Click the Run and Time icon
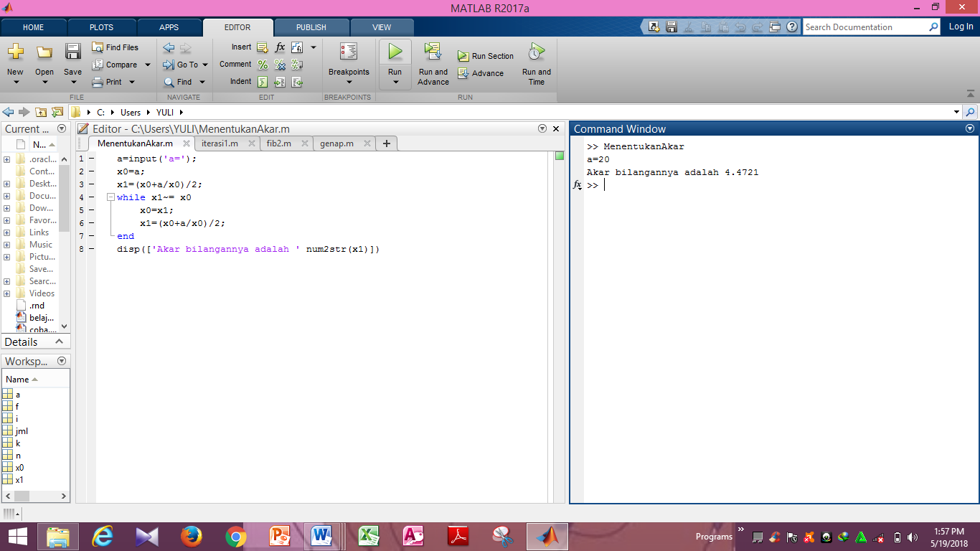980x551 pixels. pos(536,52)
